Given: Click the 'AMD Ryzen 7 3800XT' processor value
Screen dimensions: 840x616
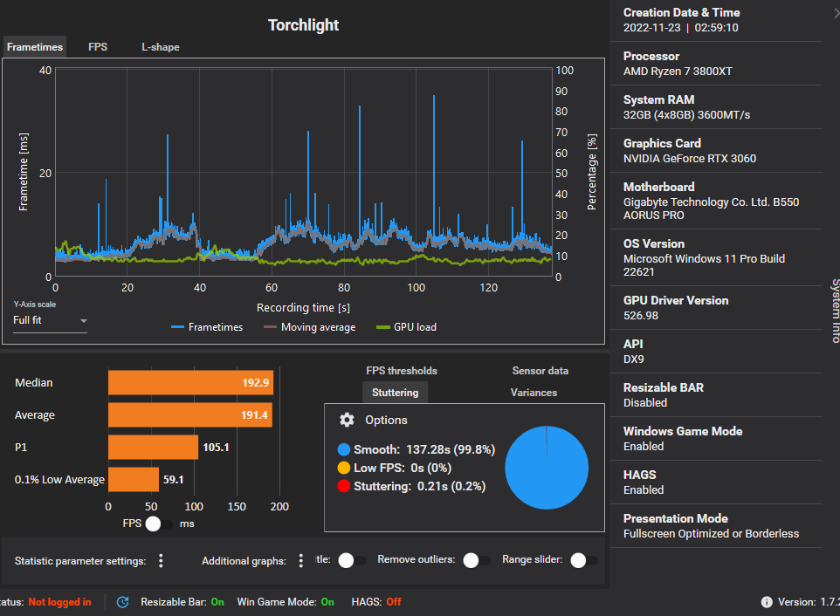Looking at the screenshot, I should [678, 72].
